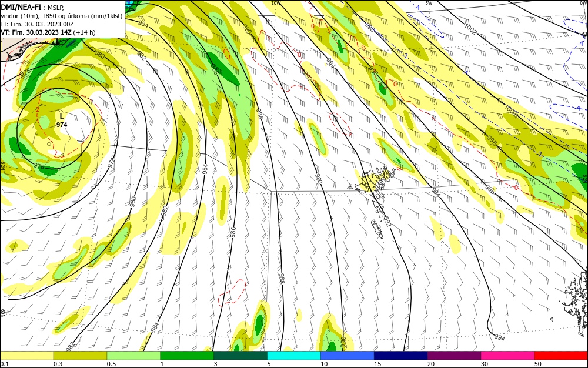Select the light green 0.5–1 mm legend swatch

point(133,356)
